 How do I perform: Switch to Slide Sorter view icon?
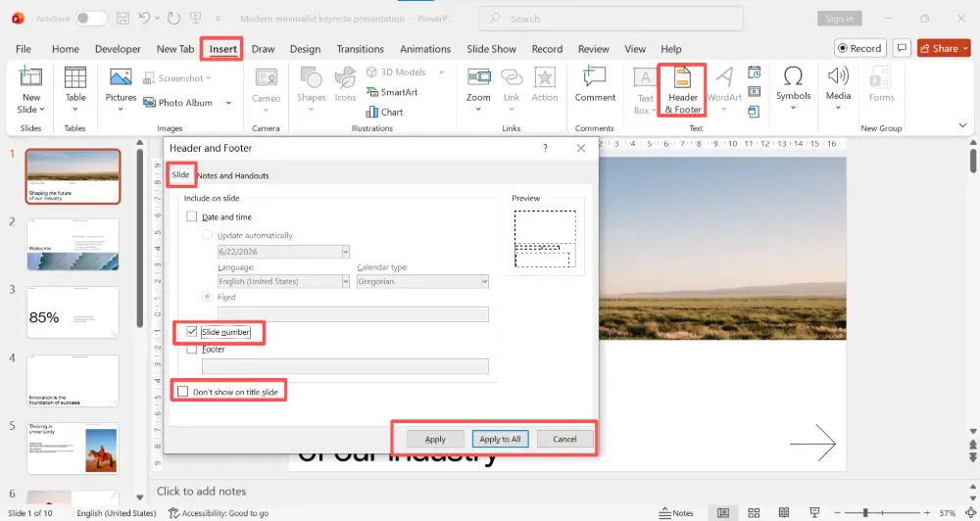(x=754, y=513)
